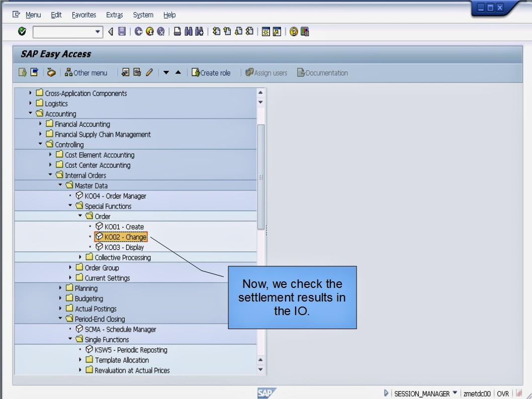Click the Create New Session icon
Viewport: 532px width, 399px height.
coord(266,32)
